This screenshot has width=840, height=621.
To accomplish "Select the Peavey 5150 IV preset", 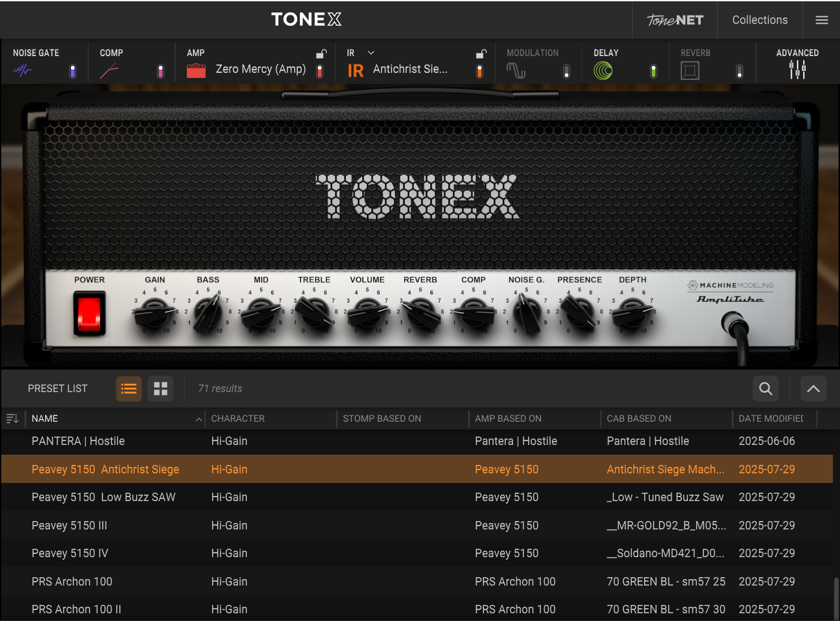I will (417, 553).
